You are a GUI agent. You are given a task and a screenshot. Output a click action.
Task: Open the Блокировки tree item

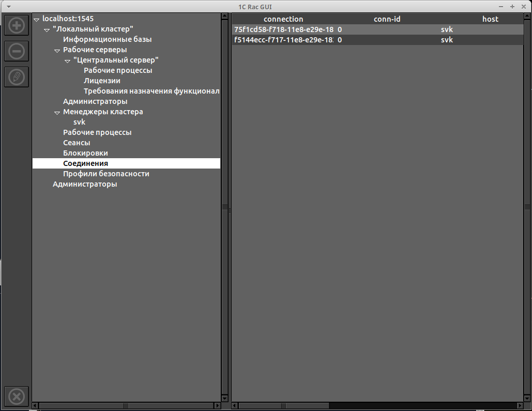(x=85, y=153)
